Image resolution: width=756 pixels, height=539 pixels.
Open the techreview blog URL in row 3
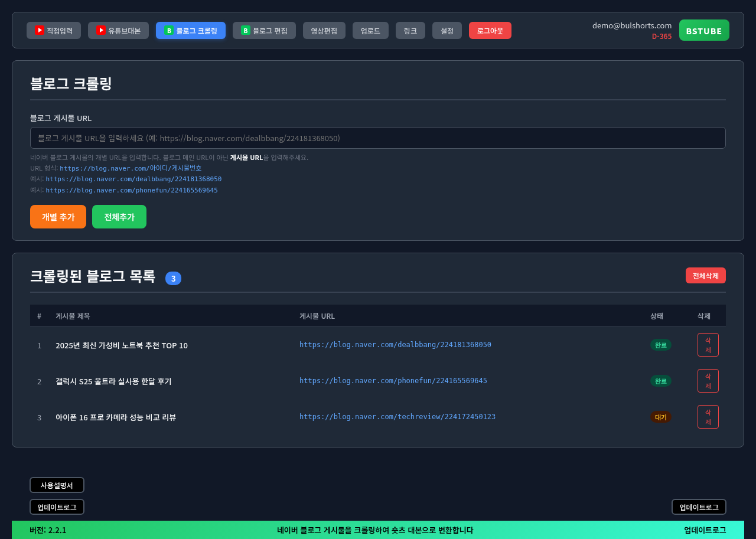tap(397, 417)
